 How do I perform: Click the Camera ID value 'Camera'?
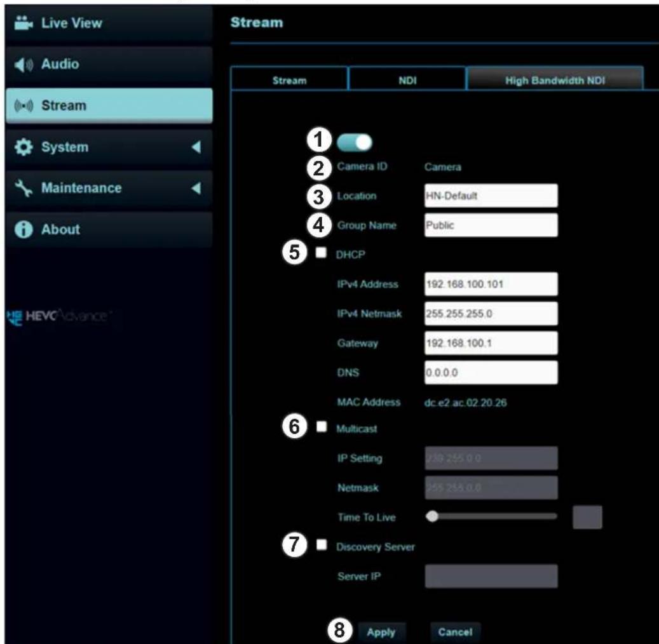point(442,167)
